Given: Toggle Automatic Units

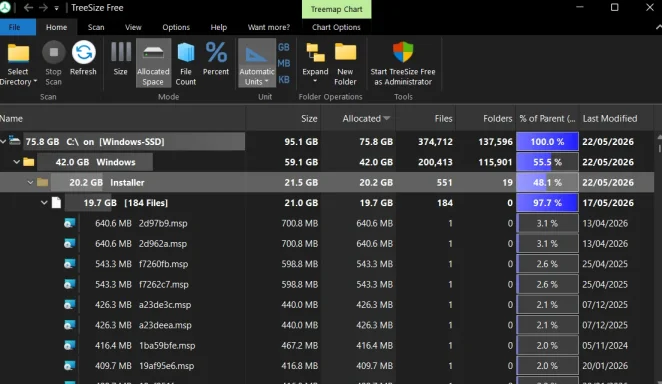Looking at the screenshot, I should pos(257,63).
